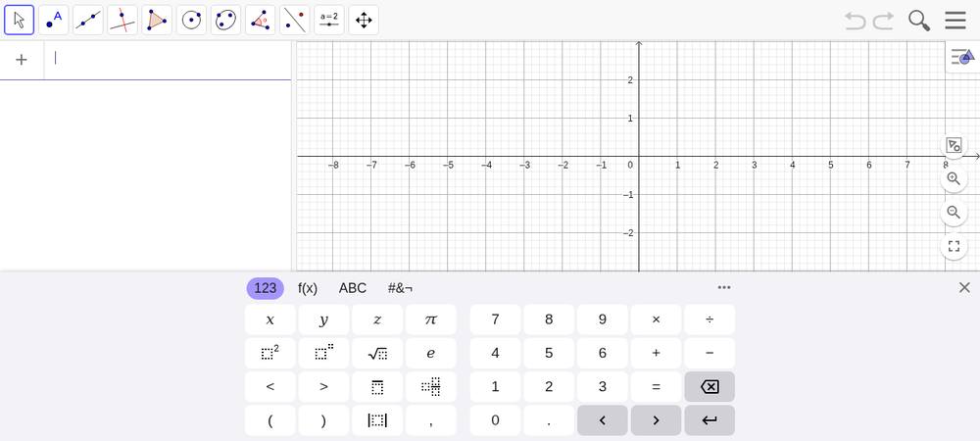Select the Polygon tool
This screenshot has height=441, width=980.
157,20
